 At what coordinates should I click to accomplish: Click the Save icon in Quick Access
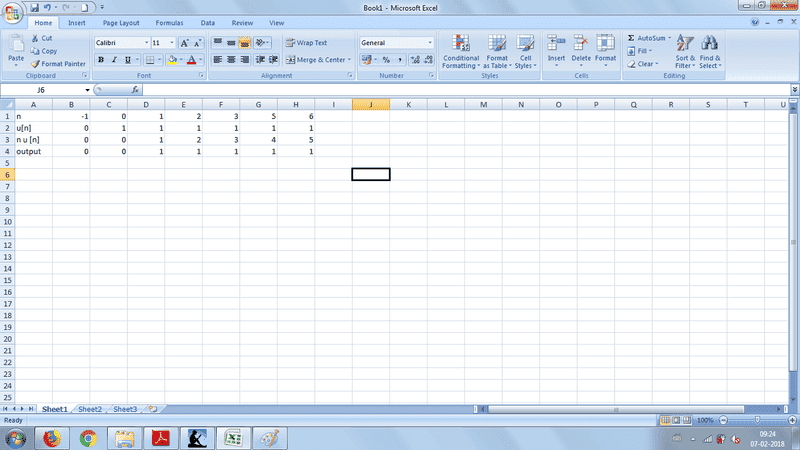click(x=34, y=7)
